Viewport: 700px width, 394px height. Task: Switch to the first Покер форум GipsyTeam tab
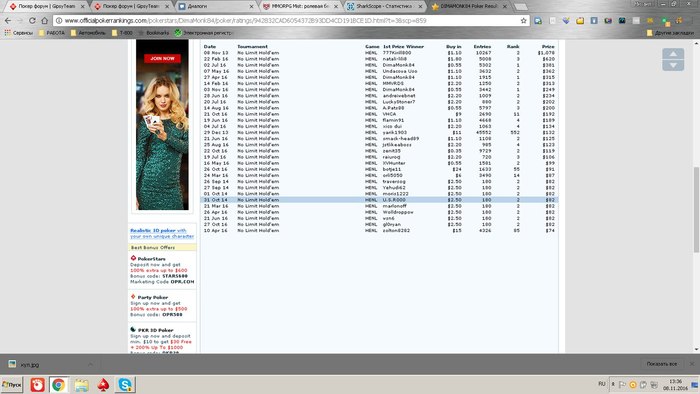coord(46,6)
